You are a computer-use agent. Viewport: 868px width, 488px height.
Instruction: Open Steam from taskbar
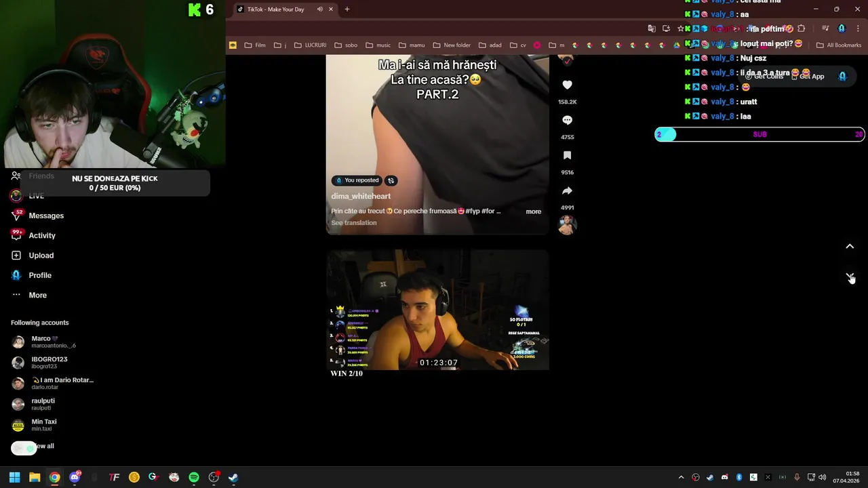(233, 477)
